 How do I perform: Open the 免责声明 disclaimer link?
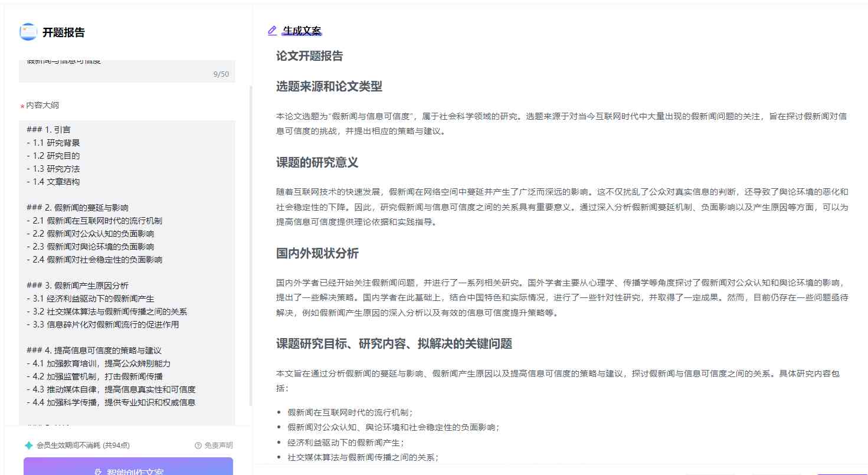coord(218,445)
